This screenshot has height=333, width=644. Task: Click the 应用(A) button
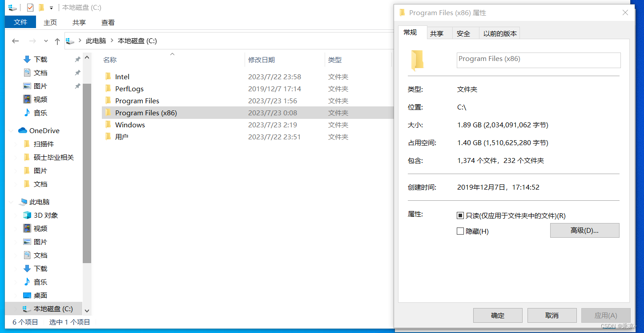pos(606,315)
